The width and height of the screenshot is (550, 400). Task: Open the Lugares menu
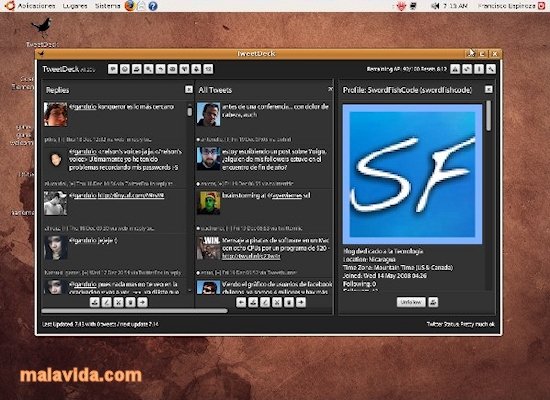(x=75, y=6)
